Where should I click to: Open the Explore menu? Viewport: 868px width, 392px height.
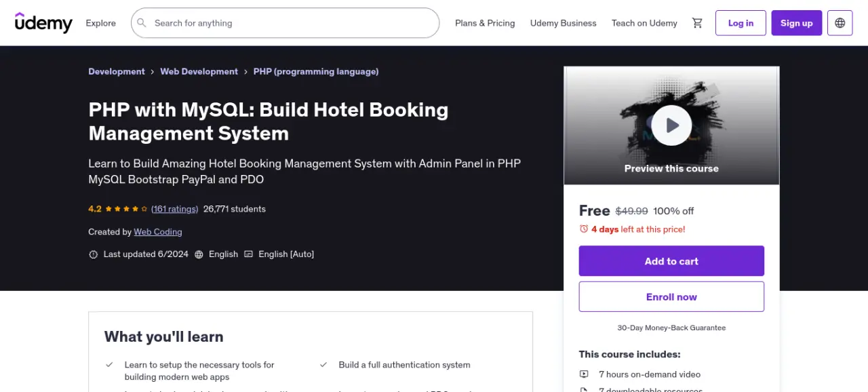[100, 23]
